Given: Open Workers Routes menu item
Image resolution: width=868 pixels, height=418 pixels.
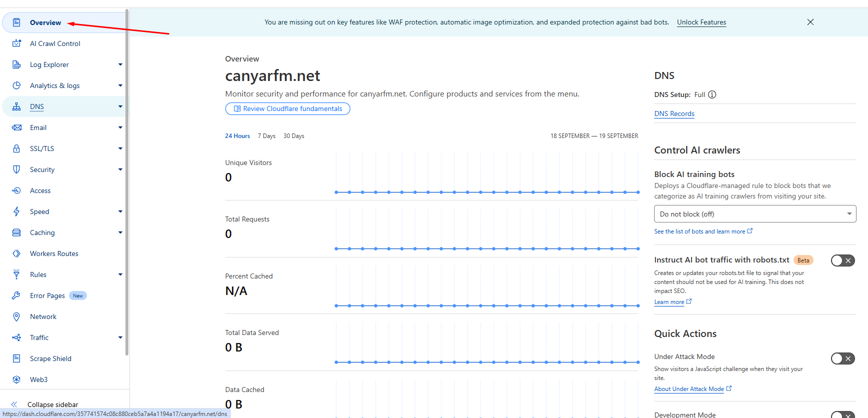Looking at the screenshot, I should (x=65, y=253).
